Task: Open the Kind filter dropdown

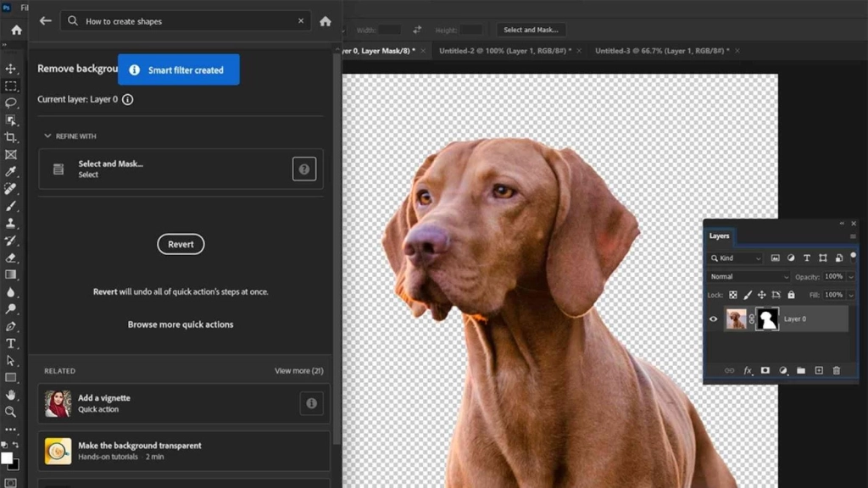Action: [735, 258]
